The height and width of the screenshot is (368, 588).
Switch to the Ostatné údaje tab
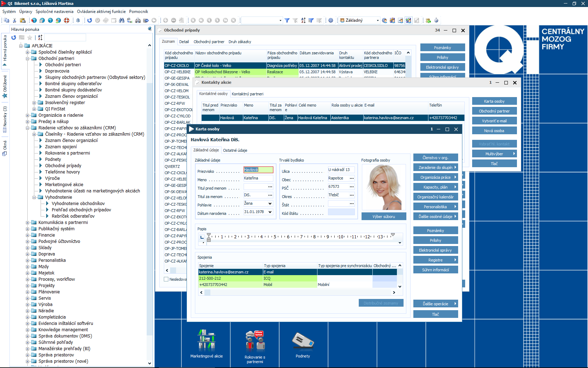[x=235, y=150]
